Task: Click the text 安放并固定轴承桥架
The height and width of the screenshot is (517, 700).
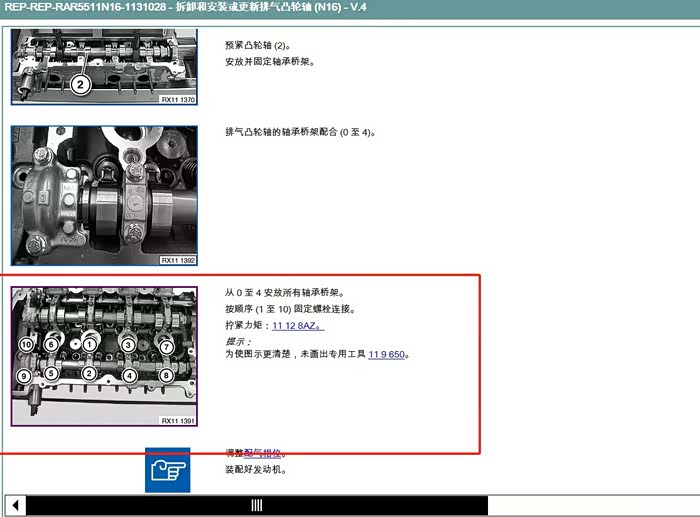Action: pos(270,62)
